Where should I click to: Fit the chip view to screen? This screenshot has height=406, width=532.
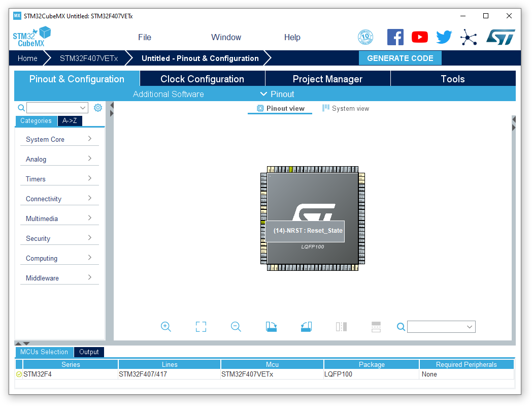point(201,327)
